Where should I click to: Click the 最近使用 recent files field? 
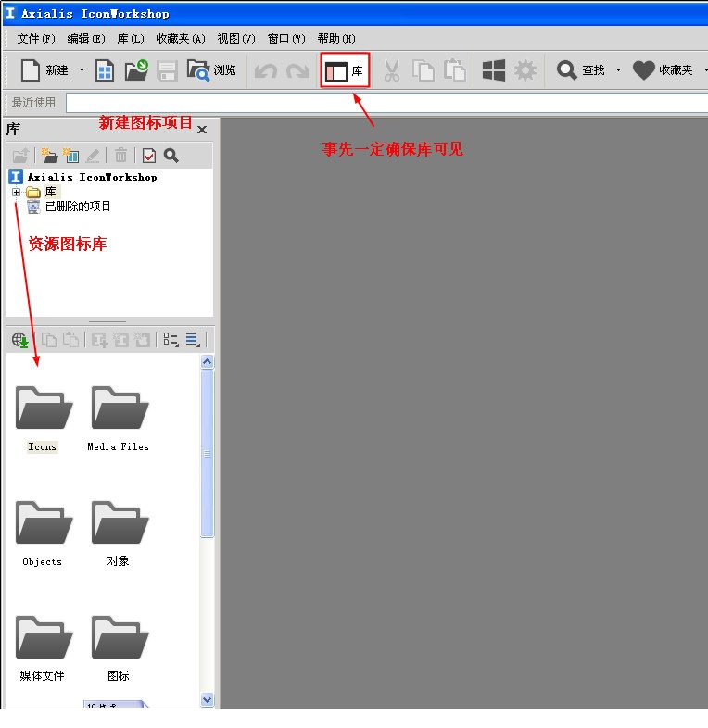click(386, 103)
